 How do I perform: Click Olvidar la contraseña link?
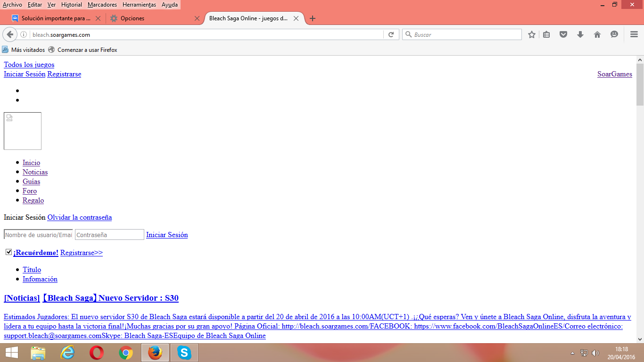80,217
